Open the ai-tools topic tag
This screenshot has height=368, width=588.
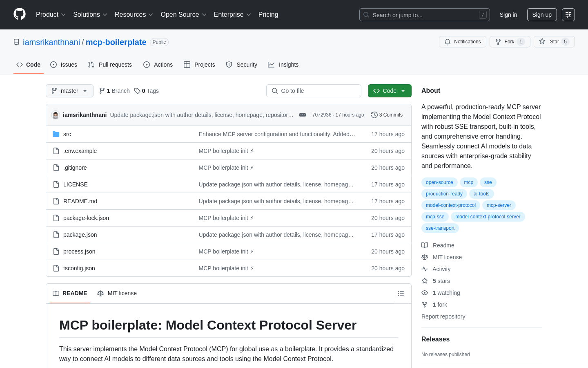coord(481,194)
